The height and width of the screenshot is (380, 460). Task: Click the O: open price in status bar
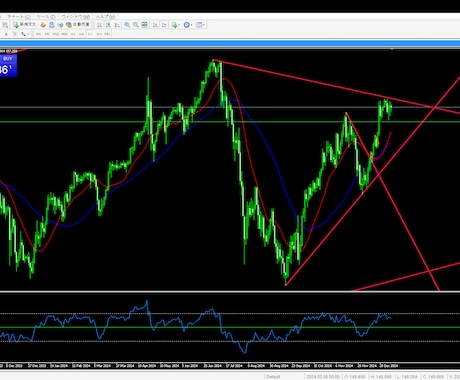coord(355,377)
